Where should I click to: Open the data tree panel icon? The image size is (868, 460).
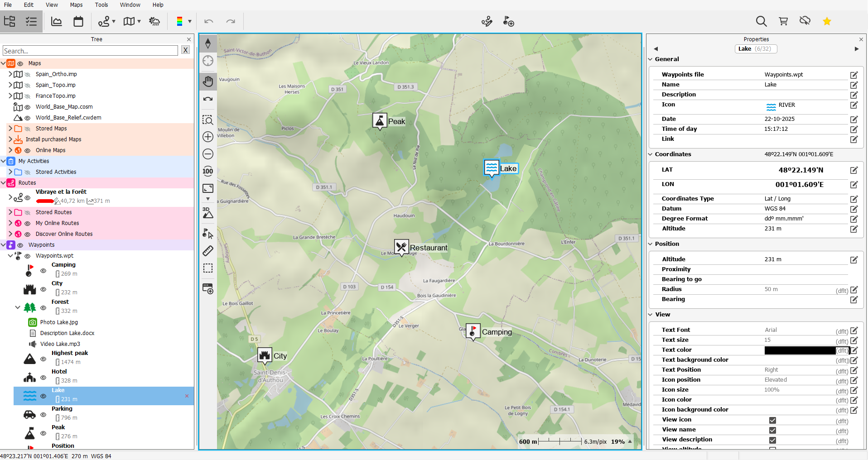[10, 21]
